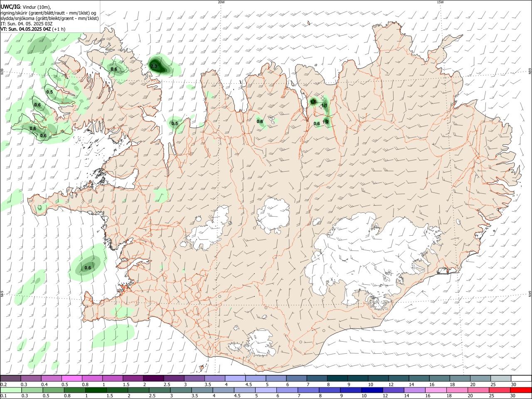Click the 0.6 value beside the 1.2 label

pos(317,123)
